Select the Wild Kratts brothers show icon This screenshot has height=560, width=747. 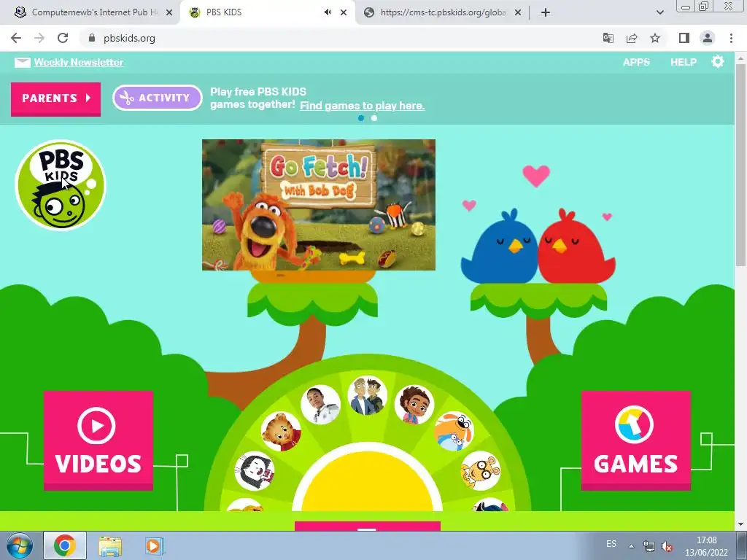[x=368, y=396]
